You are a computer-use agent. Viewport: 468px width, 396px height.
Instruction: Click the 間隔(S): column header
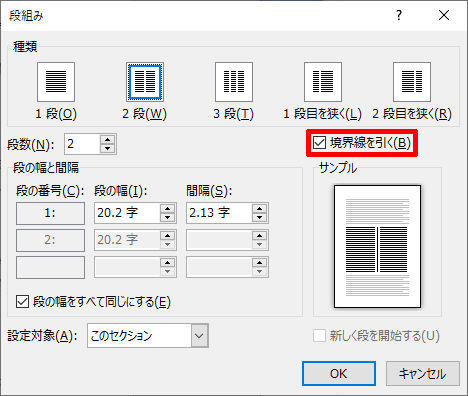click(209, 191)
